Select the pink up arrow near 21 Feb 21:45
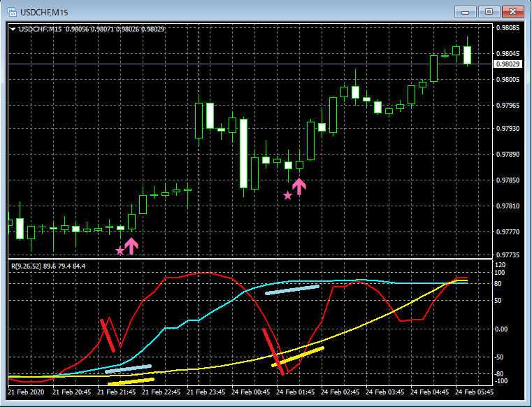This screenshot has width=532, height=407. [131, 245]
